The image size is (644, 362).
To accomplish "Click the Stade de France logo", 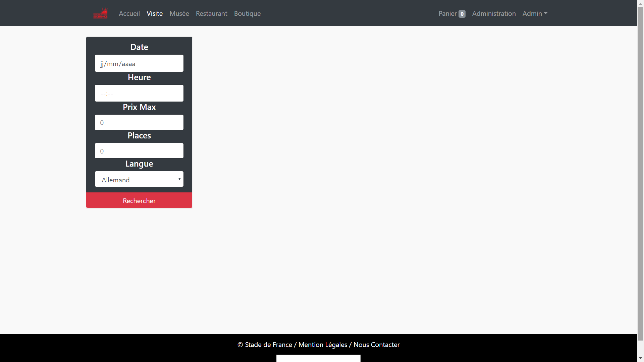I will click(100, 13).
